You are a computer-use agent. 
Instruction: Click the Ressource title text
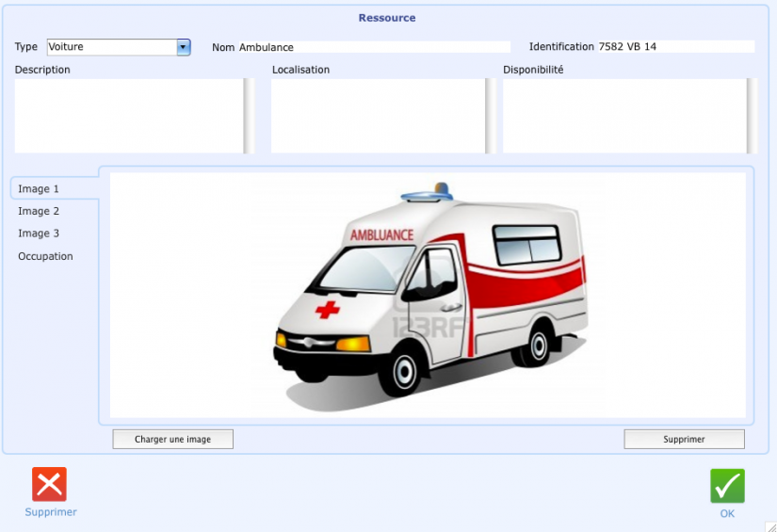point(387,18)
